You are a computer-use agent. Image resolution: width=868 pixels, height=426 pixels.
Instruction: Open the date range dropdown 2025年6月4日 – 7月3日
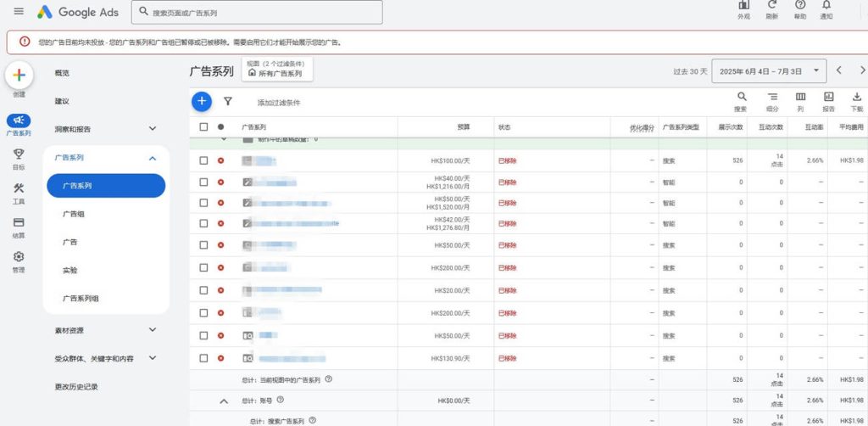click(x=769, y=71)
